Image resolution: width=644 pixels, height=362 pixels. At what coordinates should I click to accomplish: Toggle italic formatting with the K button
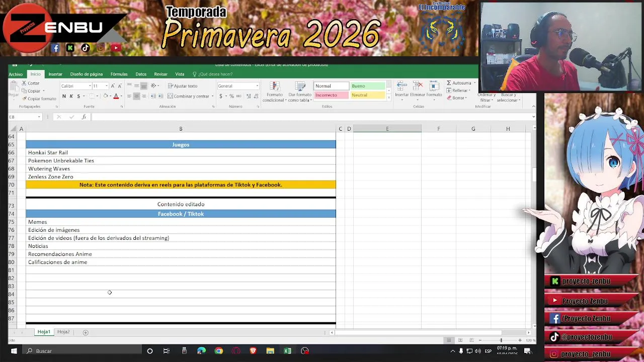coord(71,96)
